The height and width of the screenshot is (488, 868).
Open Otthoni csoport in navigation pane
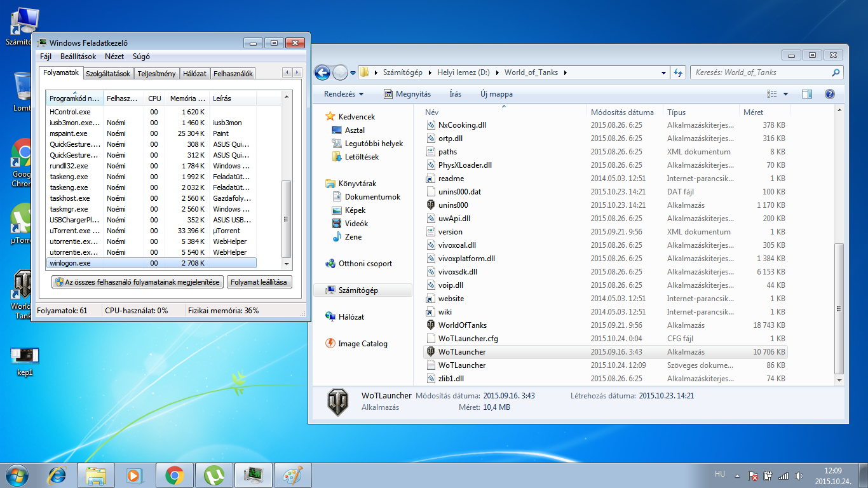pyautogui.click(x=365, y=264)
